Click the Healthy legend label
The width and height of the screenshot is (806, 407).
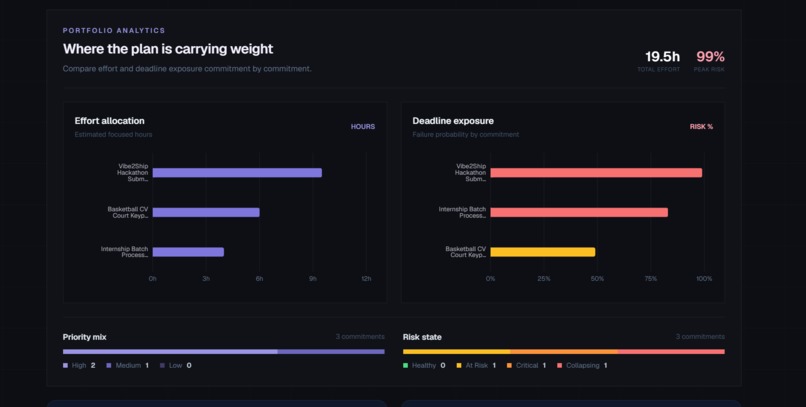click(424, 365)
